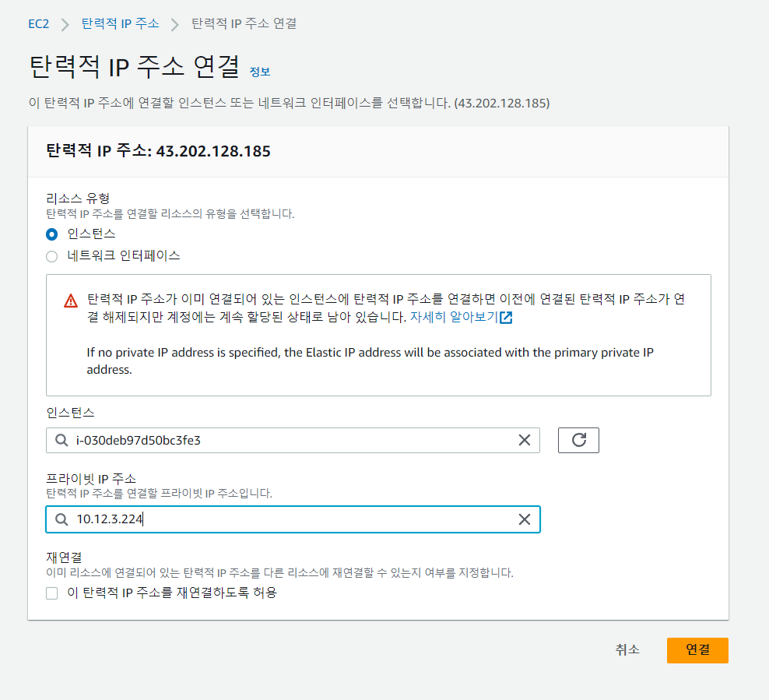Open the EC2 breadcrumb link

coord(39,23)
